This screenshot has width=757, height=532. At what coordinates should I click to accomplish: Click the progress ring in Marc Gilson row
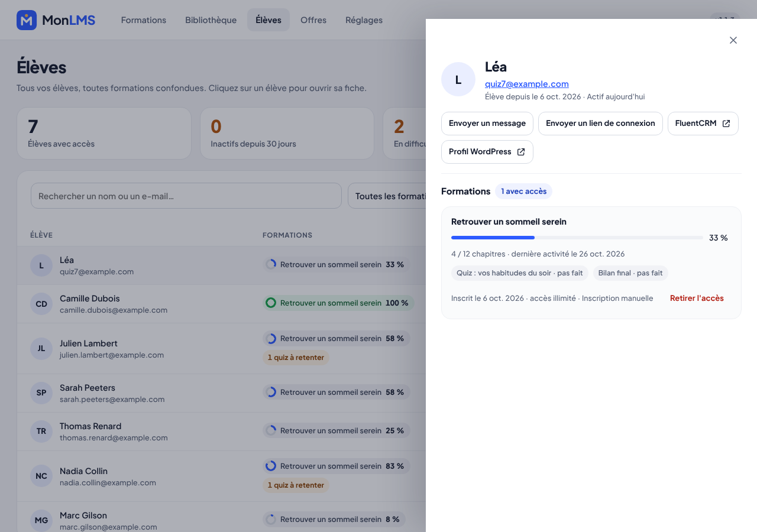coord(271,520)
